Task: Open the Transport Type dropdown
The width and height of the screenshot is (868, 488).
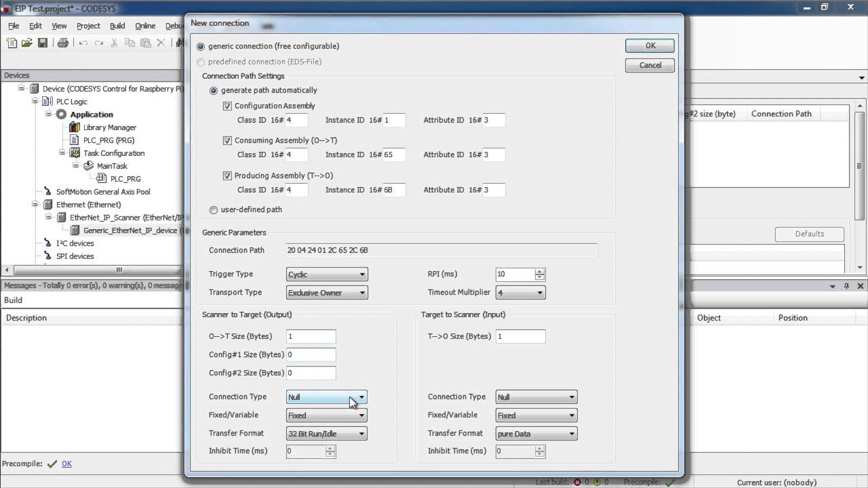Action: 363,292
